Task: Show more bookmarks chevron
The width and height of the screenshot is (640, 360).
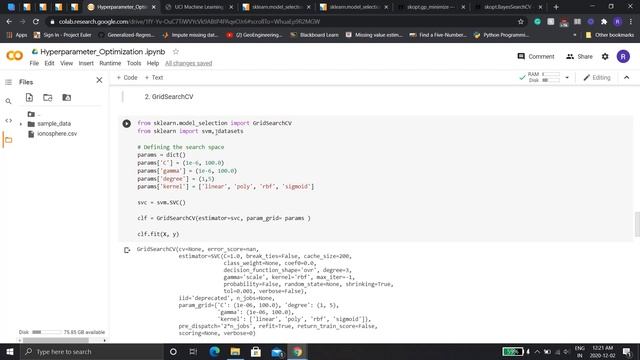Action: pos(575,35)
